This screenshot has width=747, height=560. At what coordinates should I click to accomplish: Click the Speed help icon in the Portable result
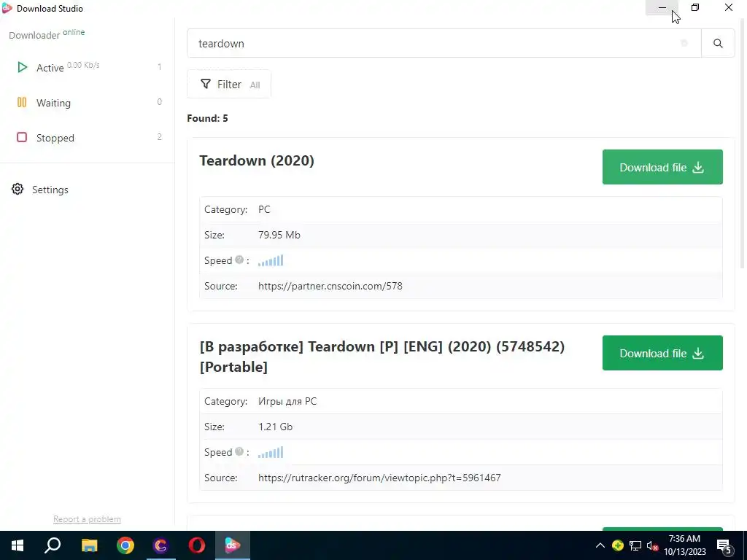click(239, 451)
